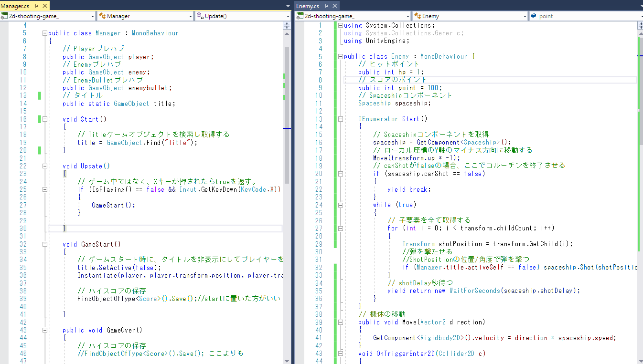The width and height of the screenshot is (643, 364).
Task: Pin the Manager.cs tab
Action: tap(35, 6)
